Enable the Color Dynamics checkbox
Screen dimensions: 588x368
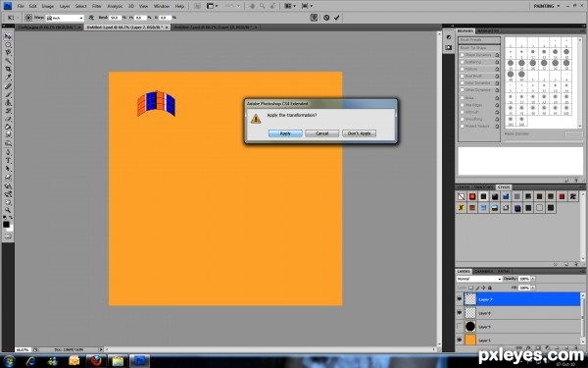(x=463, y=83)
